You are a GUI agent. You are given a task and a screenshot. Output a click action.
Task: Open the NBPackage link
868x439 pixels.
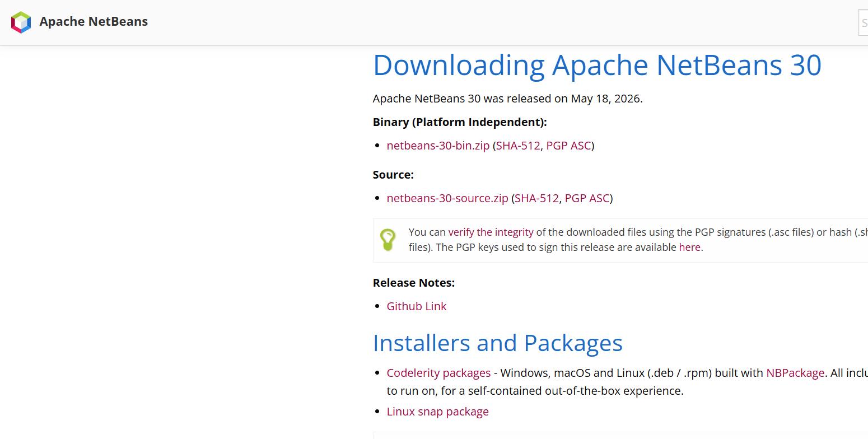795,373
